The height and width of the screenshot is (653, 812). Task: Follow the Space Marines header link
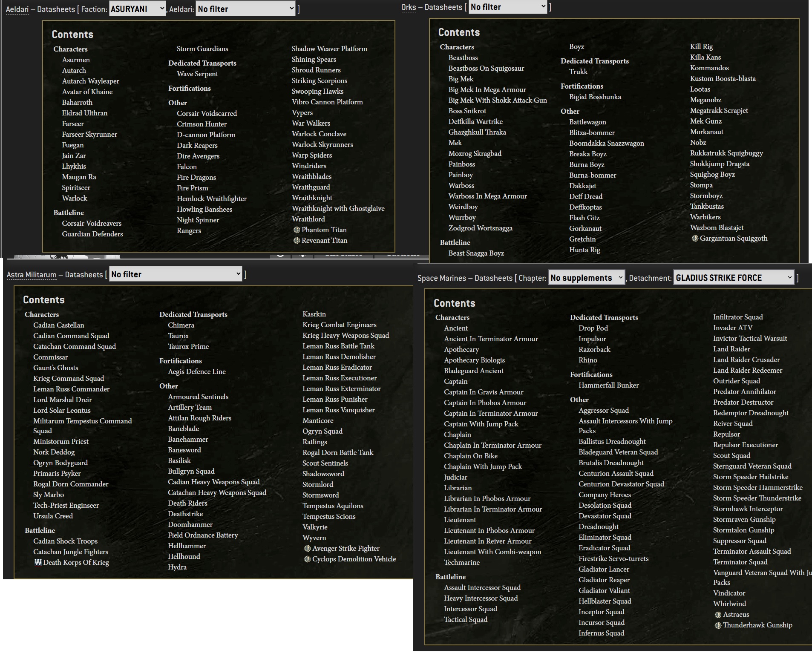click(x=442, y=278)
